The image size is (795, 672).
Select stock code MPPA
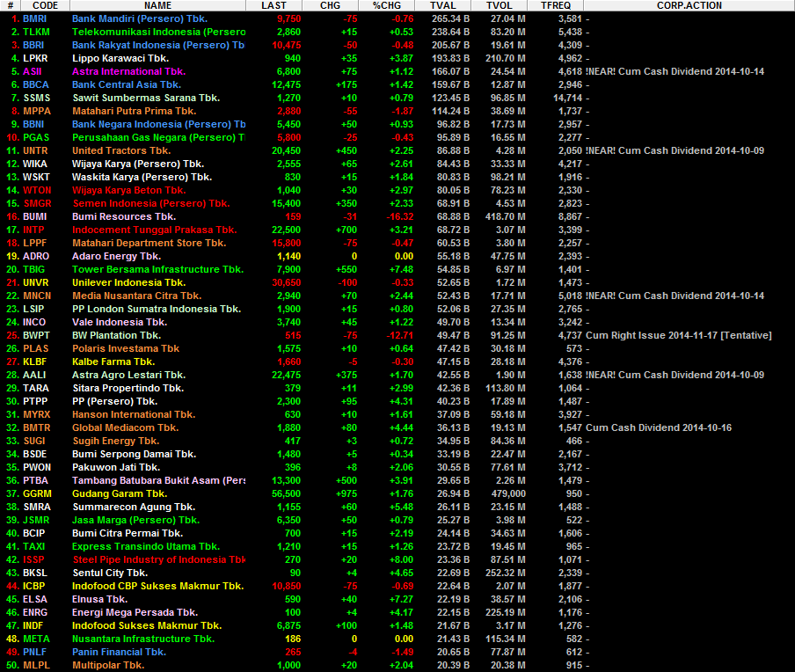(x=37, y=111)
